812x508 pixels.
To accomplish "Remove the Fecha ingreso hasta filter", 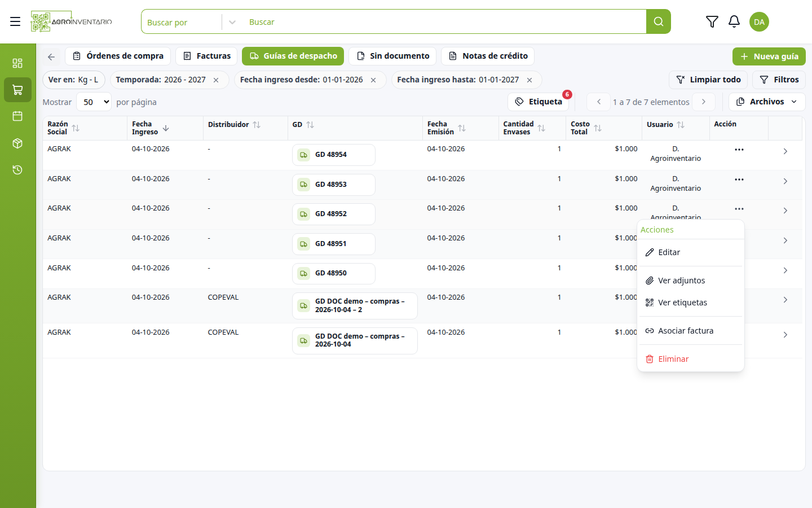I will tap(529, 80).
